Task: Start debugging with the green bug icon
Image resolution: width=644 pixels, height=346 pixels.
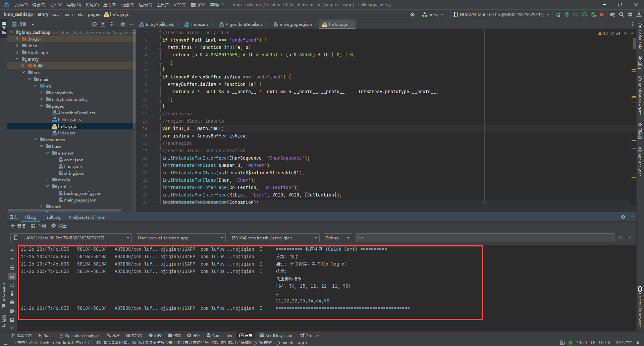Action: (x=567, y=14)
